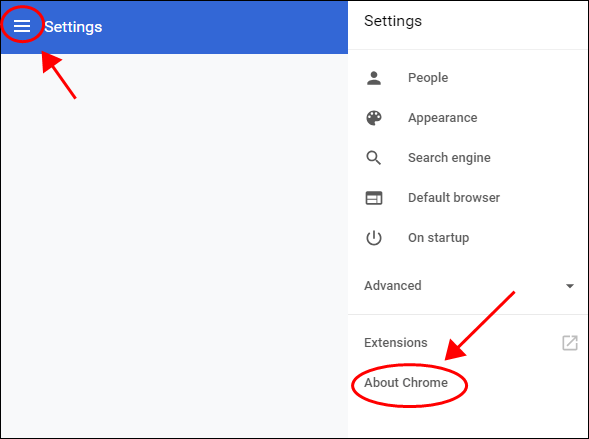Open the Search engine section label

click(x=449, y=158)
